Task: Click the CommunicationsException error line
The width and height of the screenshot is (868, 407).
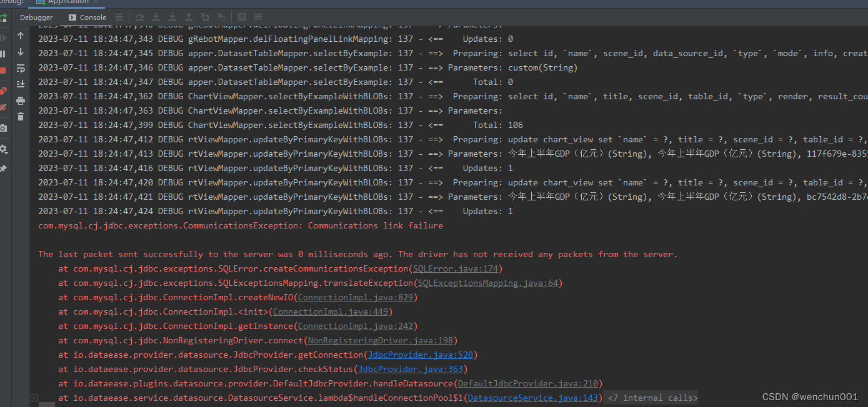Action: [x=241, y=226]
